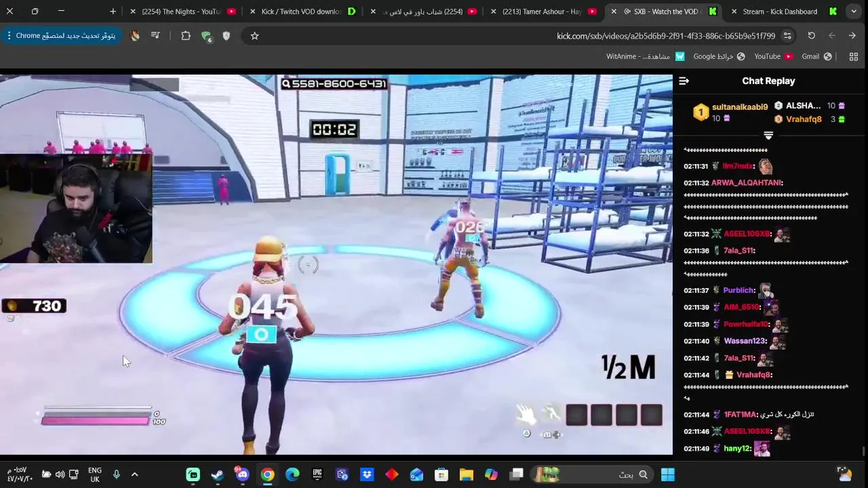Click the Task View icon in taskbar

516,474
